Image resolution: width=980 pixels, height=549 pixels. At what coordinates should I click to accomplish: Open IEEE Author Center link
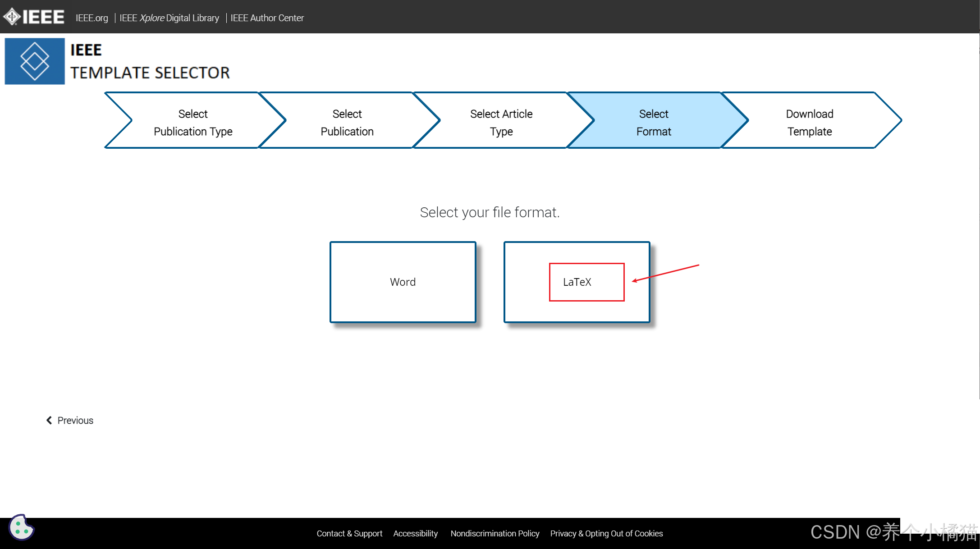pyautogui.click(x=267, y=18)
